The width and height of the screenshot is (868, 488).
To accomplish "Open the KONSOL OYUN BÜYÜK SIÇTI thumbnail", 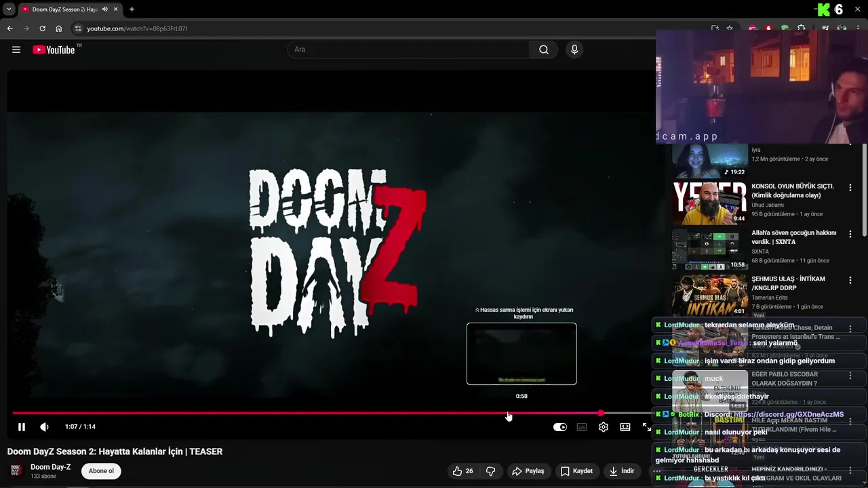I will coord(709,203).
